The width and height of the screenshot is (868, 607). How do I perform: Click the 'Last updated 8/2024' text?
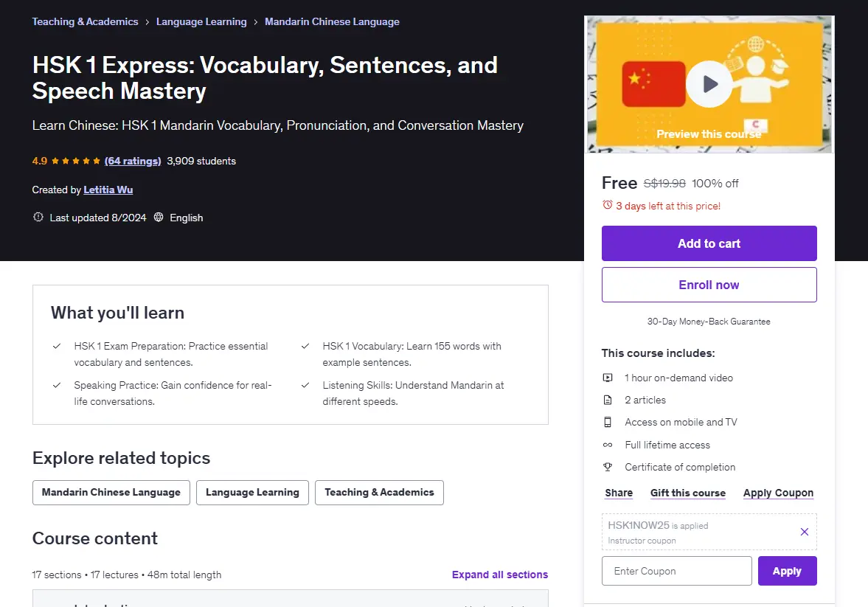pos(98,218)
